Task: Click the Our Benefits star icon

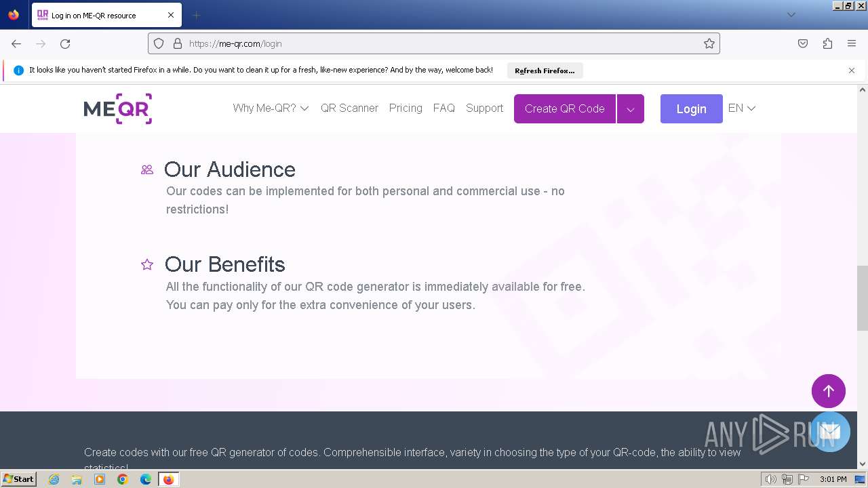Action: (x=147, y=264)
